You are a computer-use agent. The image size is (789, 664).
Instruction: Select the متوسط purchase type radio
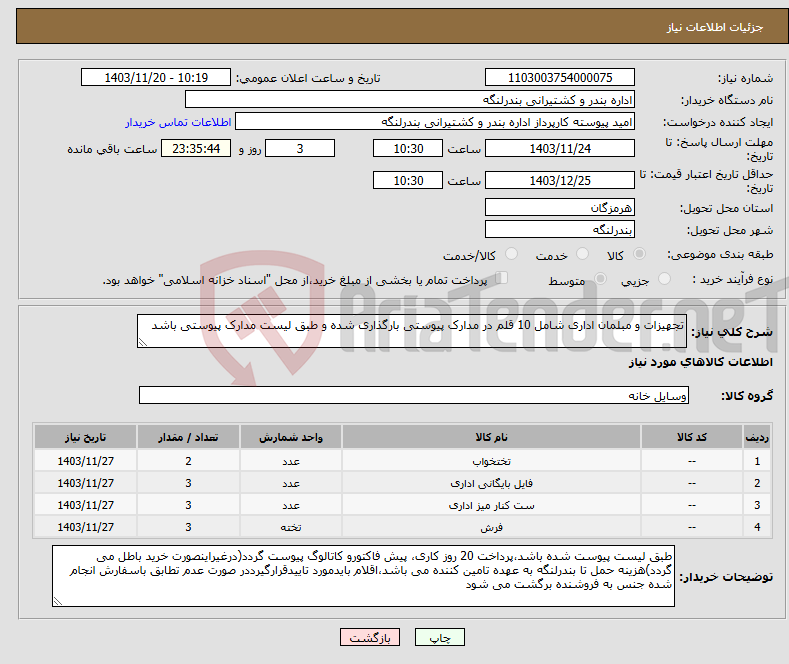coord(601,280)
